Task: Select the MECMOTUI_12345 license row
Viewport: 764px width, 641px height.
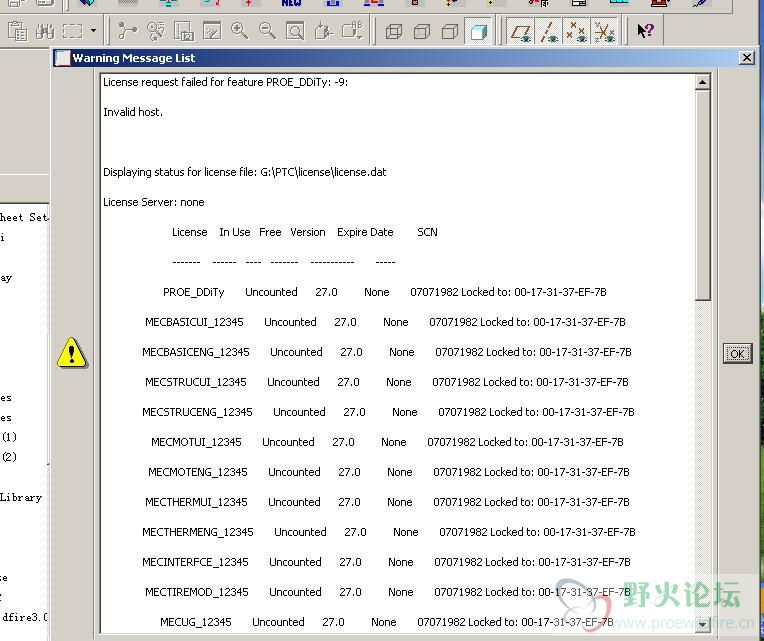Action: (x=387, y=442)
